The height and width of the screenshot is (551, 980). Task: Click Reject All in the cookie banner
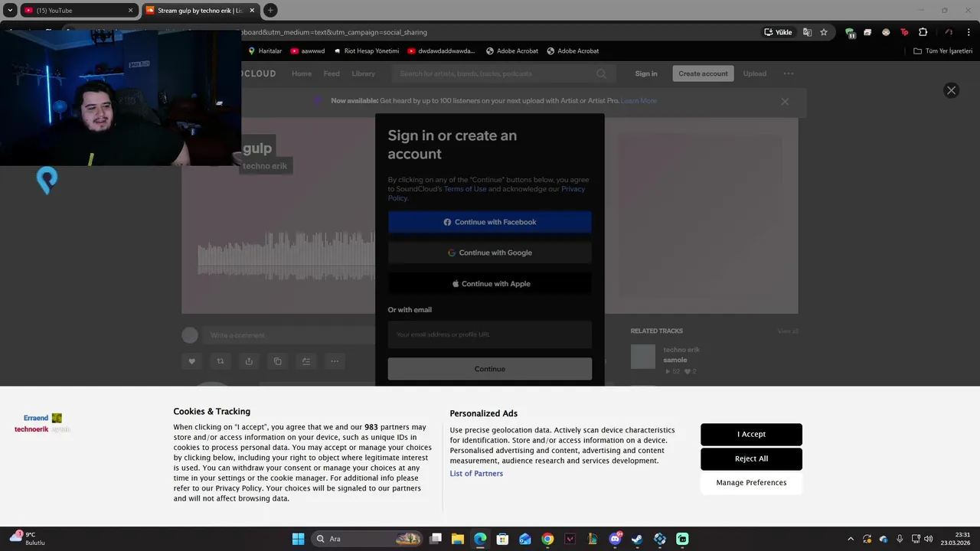[x=751, y=458]
